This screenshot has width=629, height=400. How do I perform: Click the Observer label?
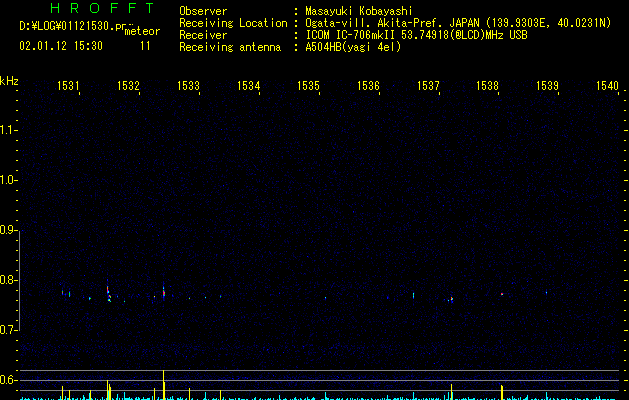pos(203,11)
